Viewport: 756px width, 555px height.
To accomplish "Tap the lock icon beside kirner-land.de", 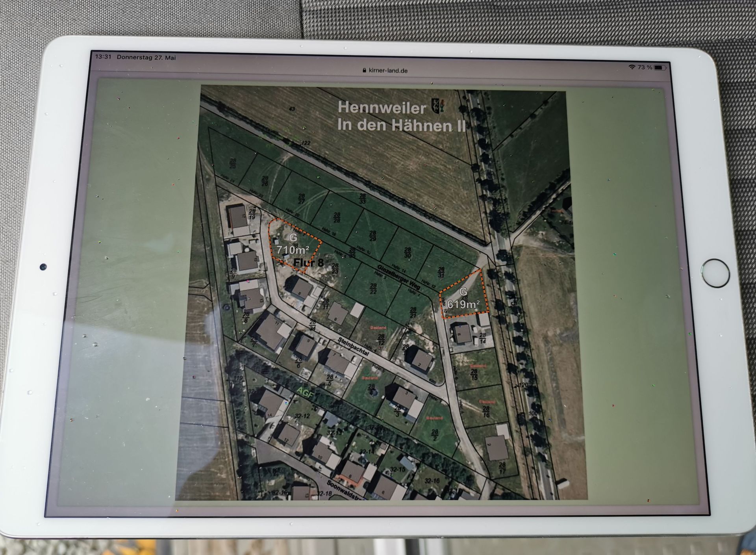I will click(x=364, y=71).
